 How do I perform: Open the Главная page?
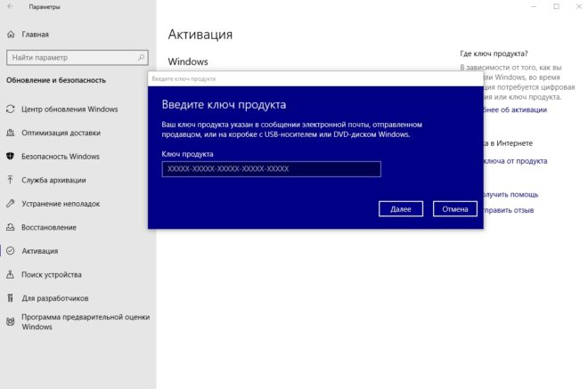coord(36,34)
